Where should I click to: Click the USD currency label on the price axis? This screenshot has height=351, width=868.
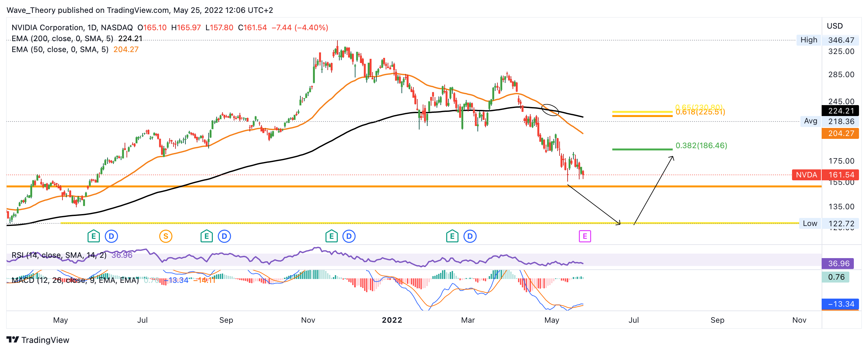[x=835, y=26]
